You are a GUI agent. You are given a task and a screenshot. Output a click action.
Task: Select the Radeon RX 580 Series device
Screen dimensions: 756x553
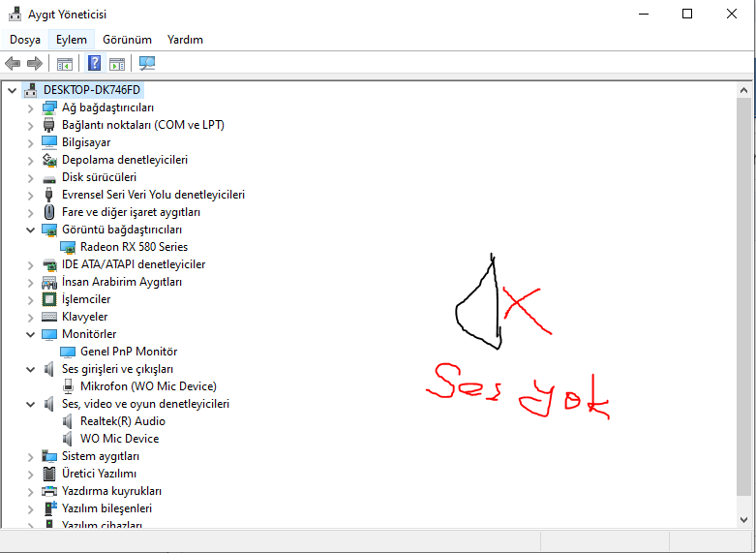[x=134, y=247]
